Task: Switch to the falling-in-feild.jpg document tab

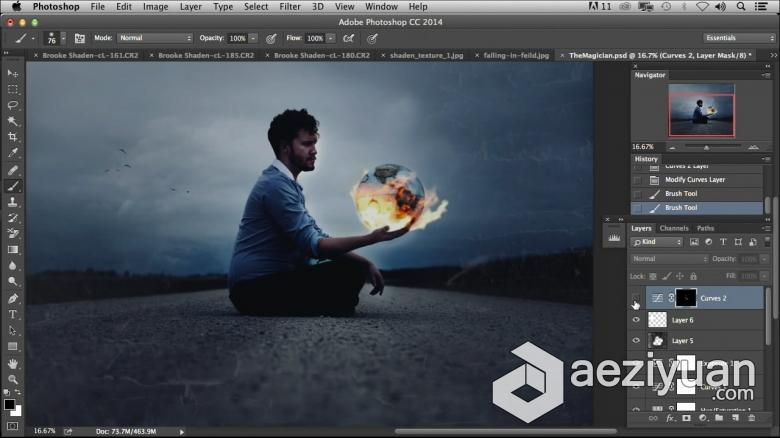Action: (516, 55)
